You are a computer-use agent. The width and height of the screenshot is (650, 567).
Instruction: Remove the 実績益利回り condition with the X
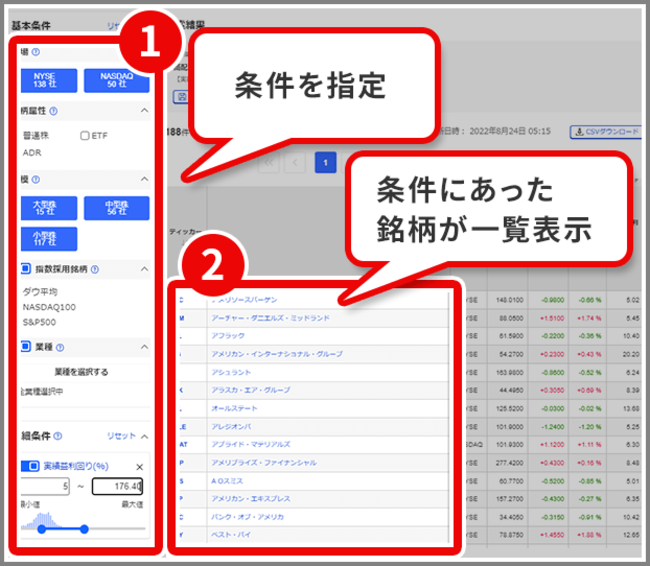click(140, 467)
